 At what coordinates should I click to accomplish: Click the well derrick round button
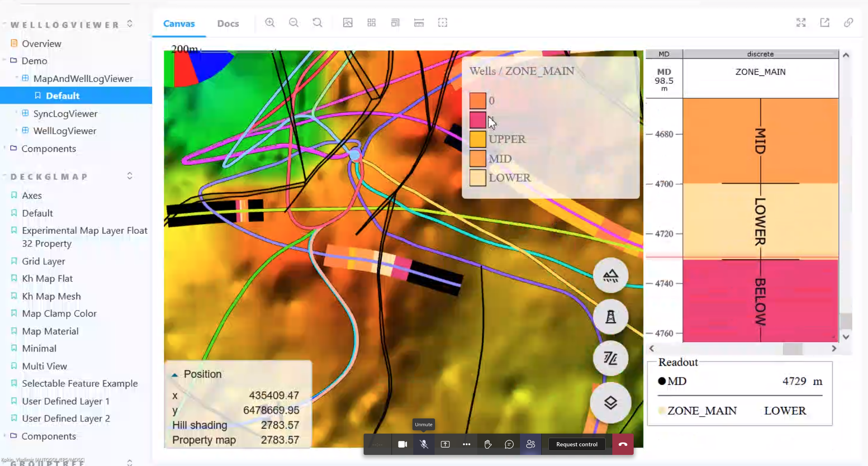610,317
